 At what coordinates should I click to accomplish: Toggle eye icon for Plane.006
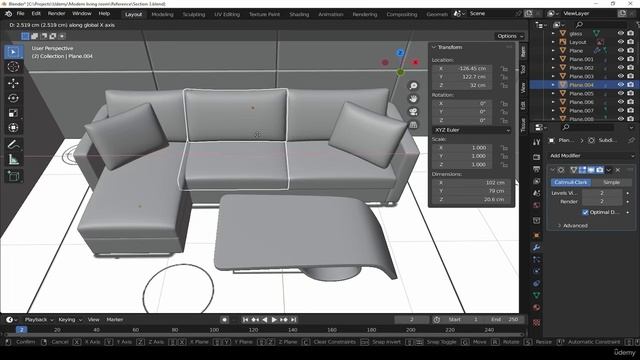pyautogui.click(x=621, y=102)
